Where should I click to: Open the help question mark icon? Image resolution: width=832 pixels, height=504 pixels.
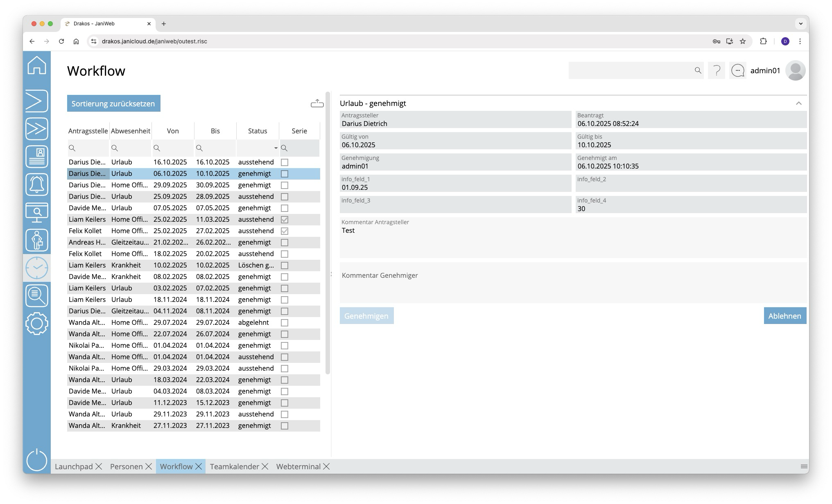click(x=716, y=71)
